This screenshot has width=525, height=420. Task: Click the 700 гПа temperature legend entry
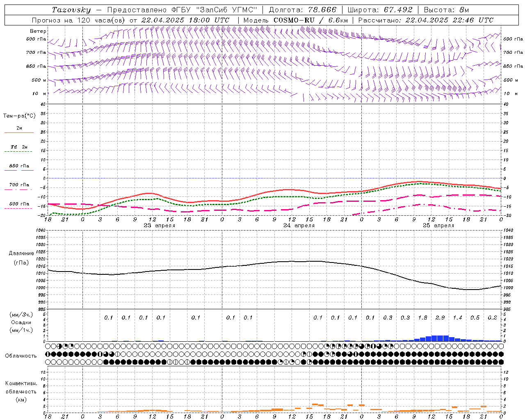(x=19, y=185)
